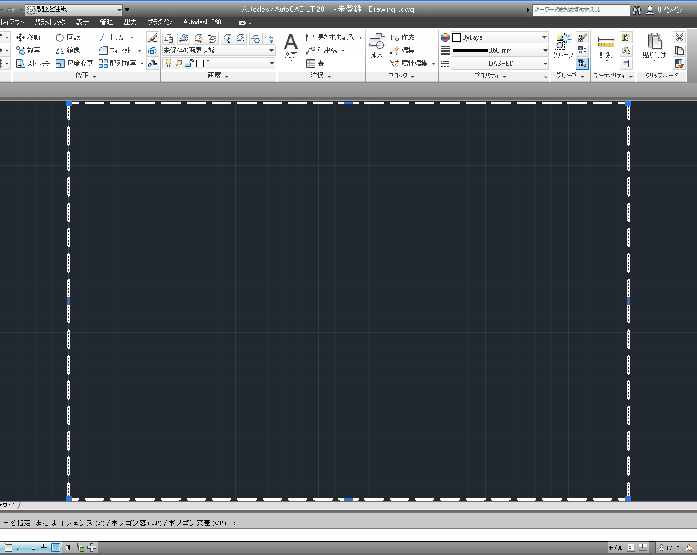The image size is (697, 555).
Task: Click the white ByLayer color swatch
Action: 456,37
